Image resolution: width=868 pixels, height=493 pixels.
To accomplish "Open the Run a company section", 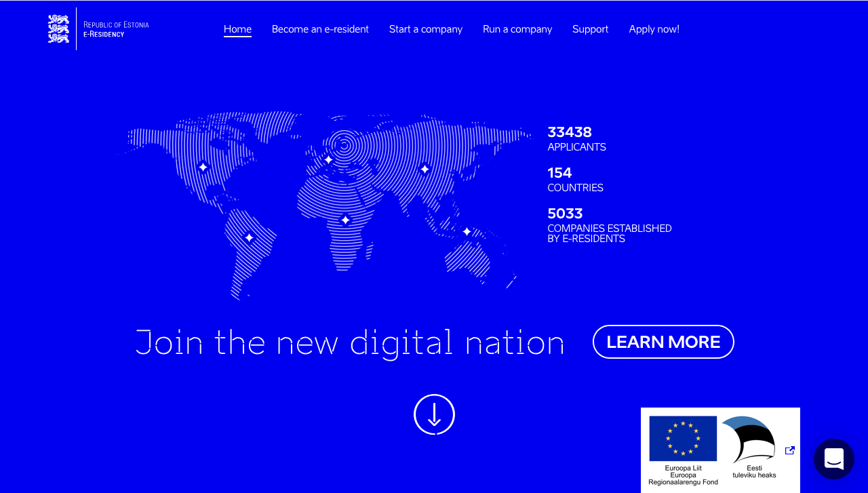I will 517,29.
